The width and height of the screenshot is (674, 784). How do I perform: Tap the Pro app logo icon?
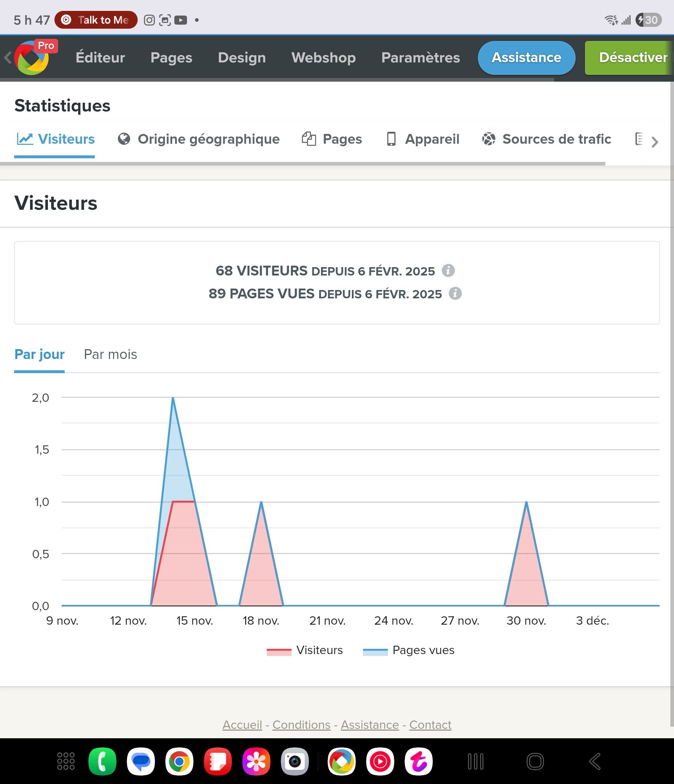click(32, 58)
